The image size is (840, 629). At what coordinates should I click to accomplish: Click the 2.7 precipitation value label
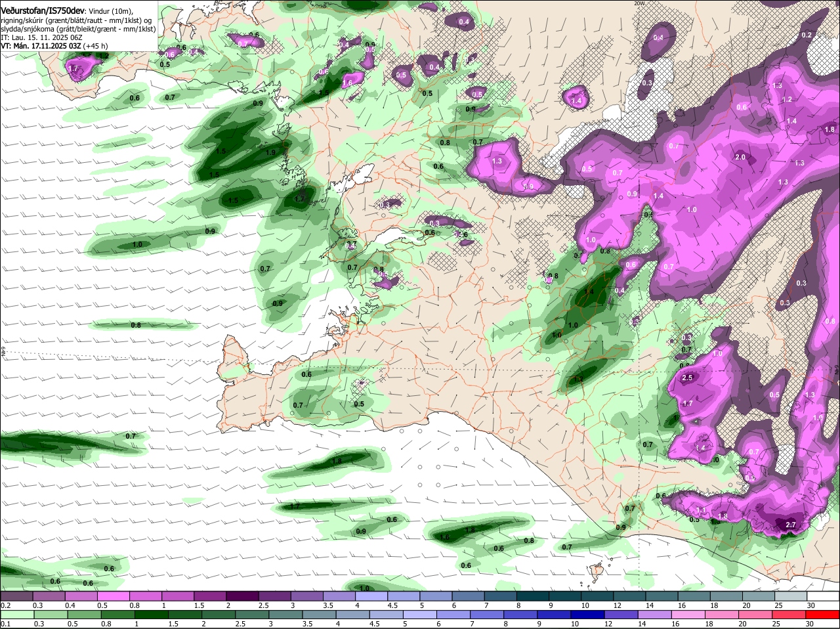click(790, 525)
